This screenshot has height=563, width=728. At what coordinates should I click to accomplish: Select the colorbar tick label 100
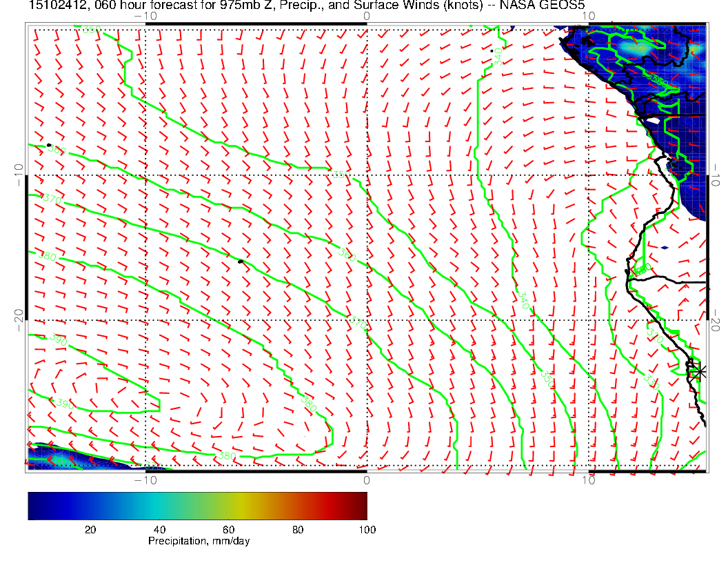pos(367,529)
